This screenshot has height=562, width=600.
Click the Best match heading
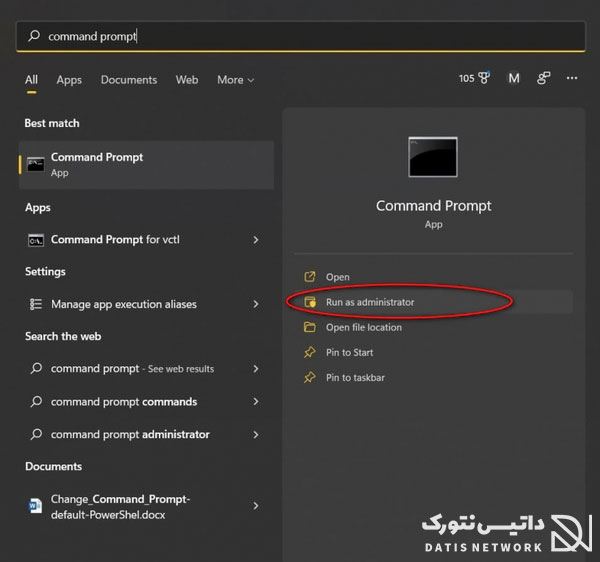(52, 123)
